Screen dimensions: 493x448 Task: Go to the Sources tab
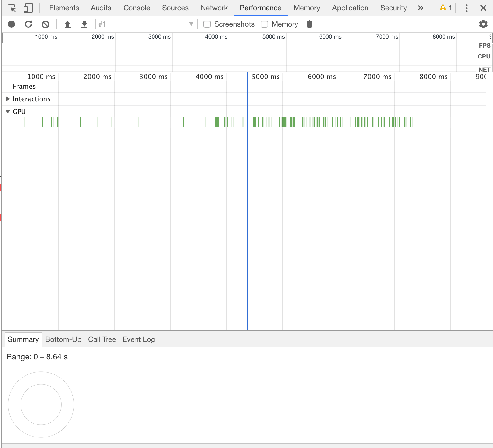click(x=175, y=8)
